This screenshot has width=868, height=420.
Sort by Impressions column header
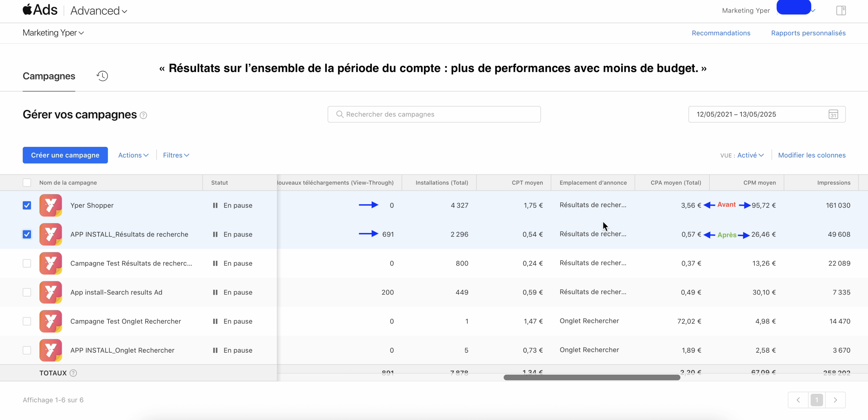click(x=834, y=182)
